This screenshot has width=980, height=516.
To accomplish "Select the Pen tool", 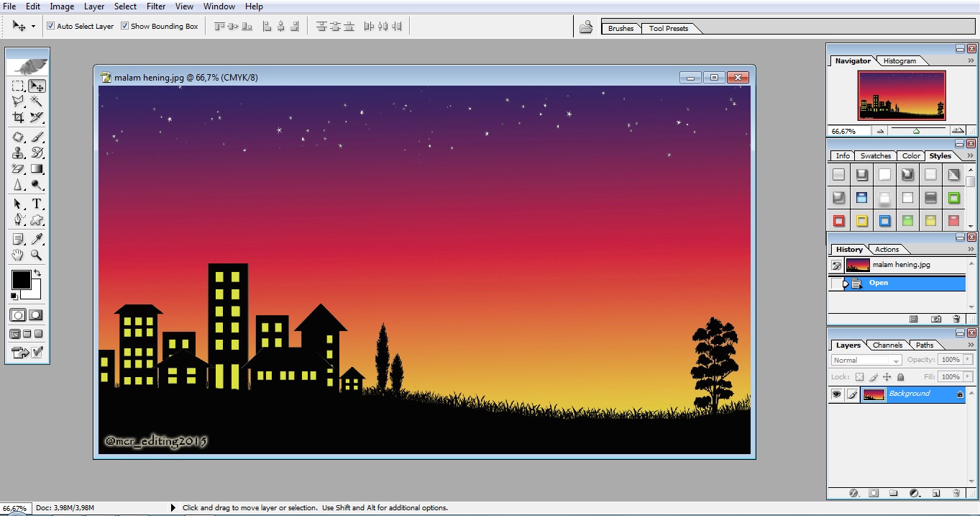I will [18, 220].
